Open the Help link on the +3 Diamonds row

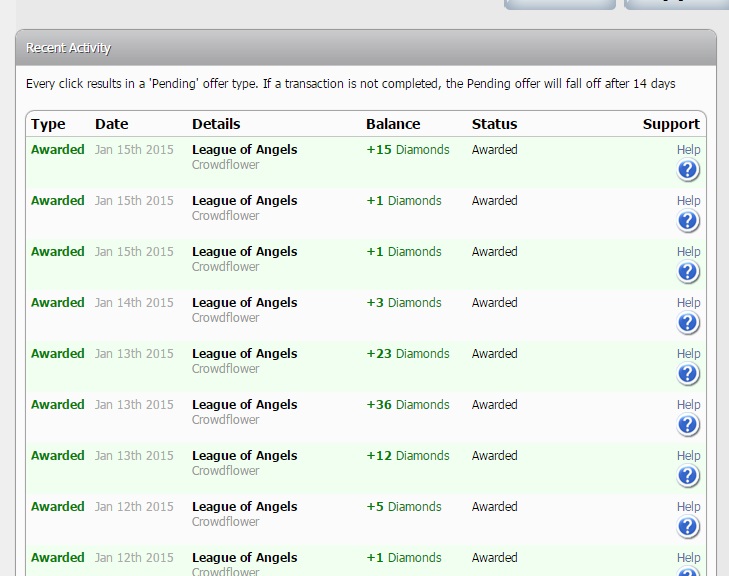pos(688,303)
